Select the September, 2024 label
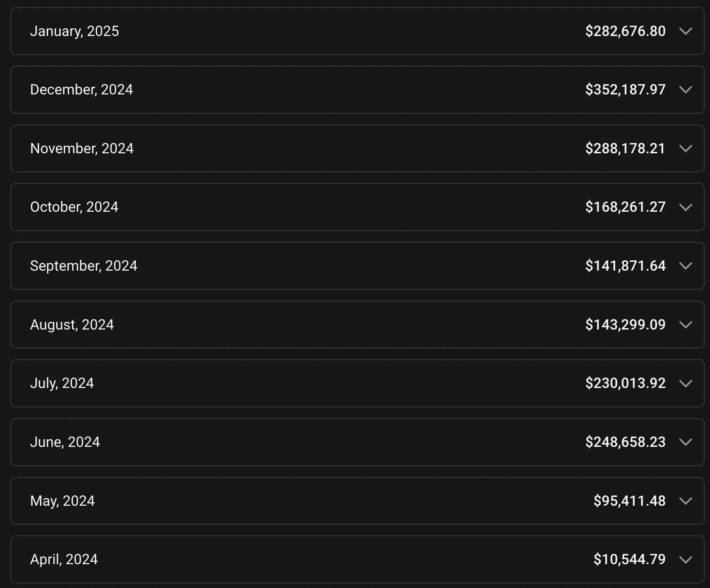Screen dimensions: 710x588 click(x=84, y=266)
